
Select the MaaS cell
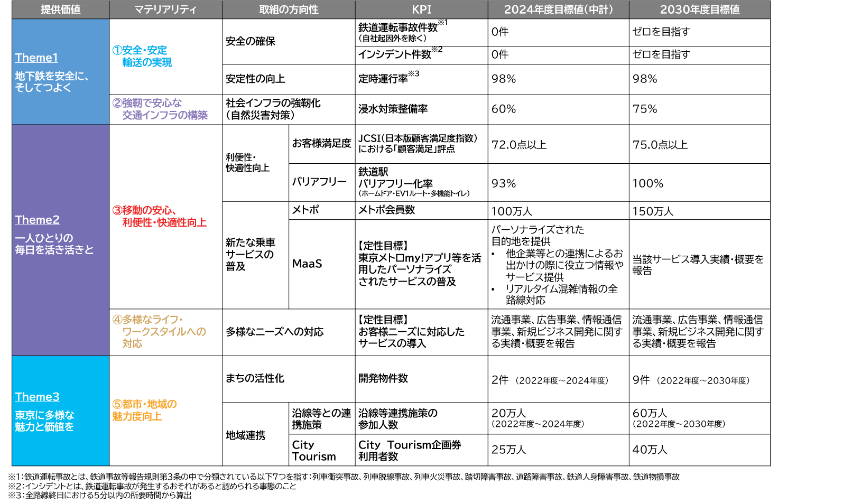click(322, 264)
